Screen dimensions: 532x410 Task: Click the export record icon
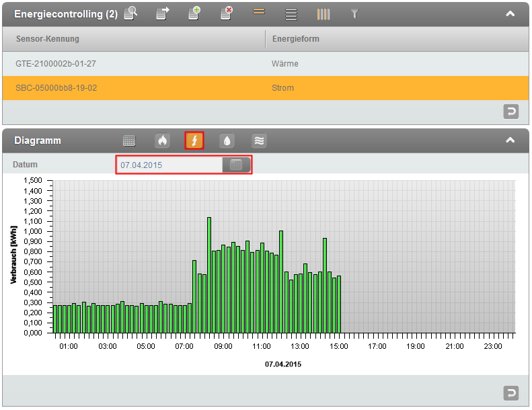coord(162,13)
